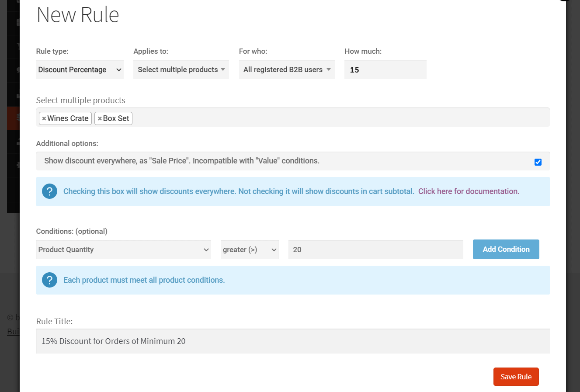Select the Box Set tag label

[x=116, y=118]
